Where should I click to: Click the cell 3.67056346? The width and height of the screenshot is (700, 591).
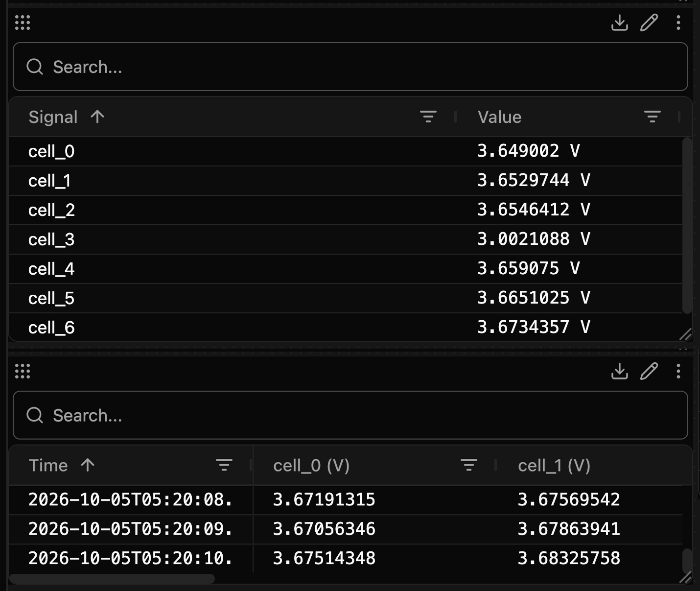pyautogui.click(x=324, y=529)
